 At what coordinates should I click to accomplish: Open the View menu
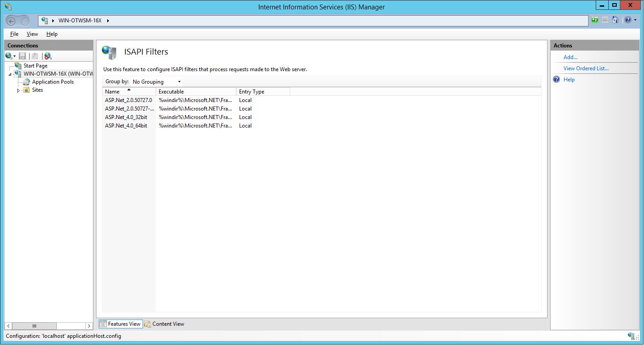coord(32,34)
